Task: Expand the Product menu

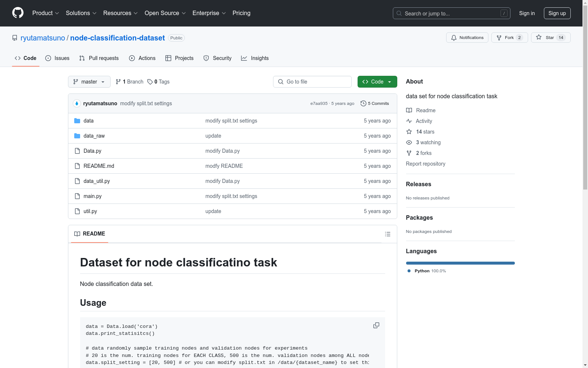Action: [x=46, y=13]
